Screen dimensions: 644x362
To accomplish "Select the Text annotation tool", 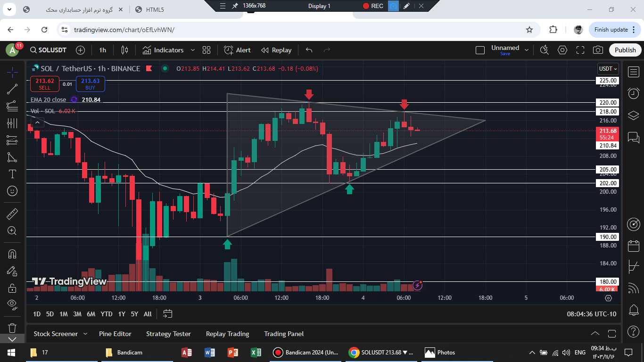I will [12, 174].
